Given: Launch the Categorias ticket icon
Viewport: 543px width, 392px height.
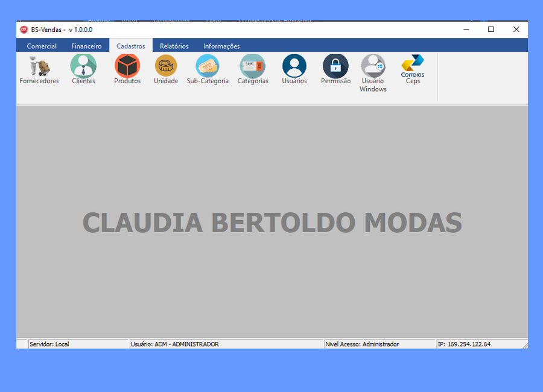Looking at the screenshot, I should pos(253,67).
